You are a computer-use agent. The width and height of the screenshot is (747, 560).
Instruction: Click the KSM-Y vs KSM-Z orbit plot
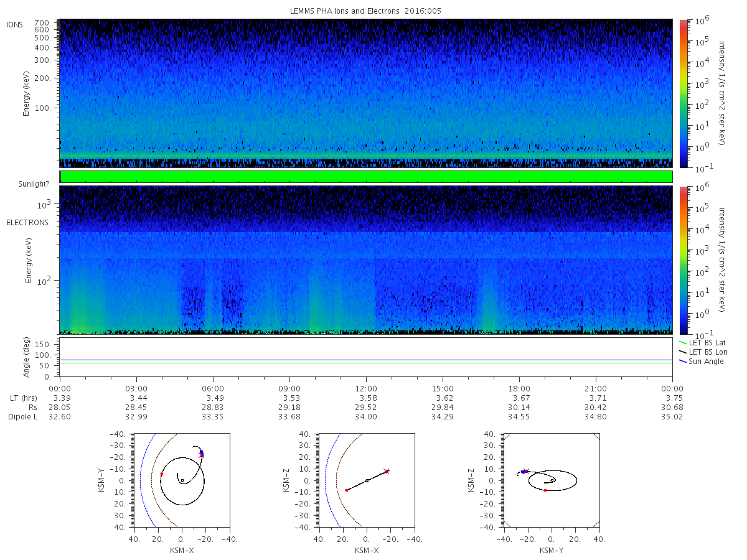[551, 480]
